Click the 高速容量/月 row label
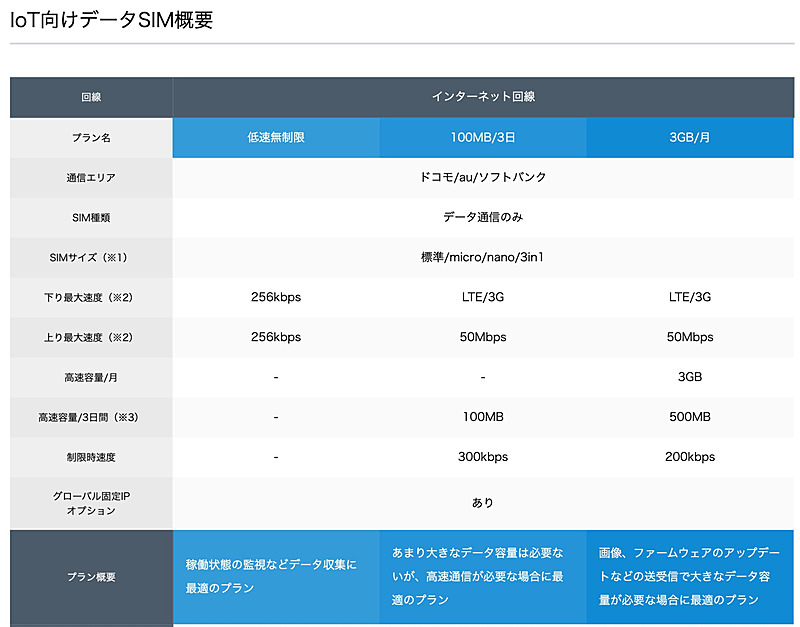The width and height of the screenshot is (800, 627). pos(91,378)
